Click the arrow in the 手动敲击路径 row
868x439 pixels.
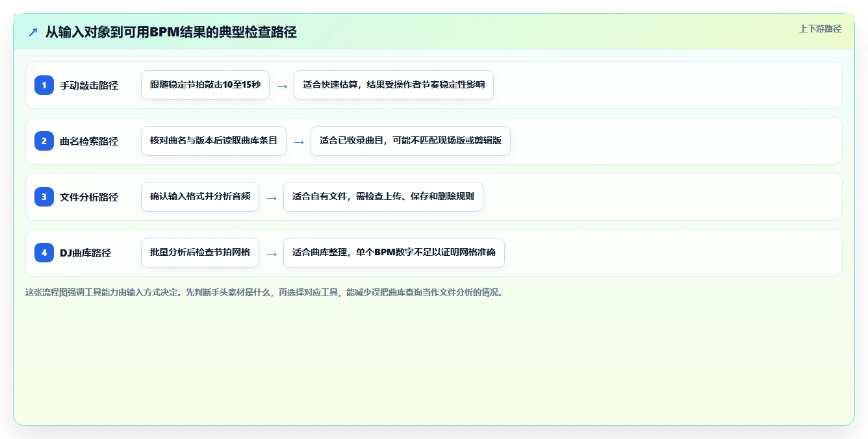pyautogui.click(x=282, y=86)
